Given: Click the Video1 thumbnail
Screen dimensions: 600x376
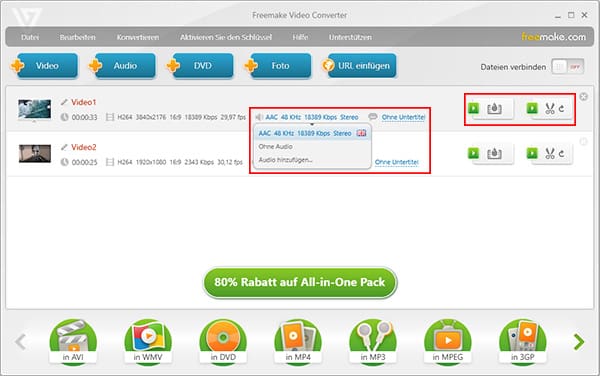Looking at the screenshot, I should tap(34, 109).
